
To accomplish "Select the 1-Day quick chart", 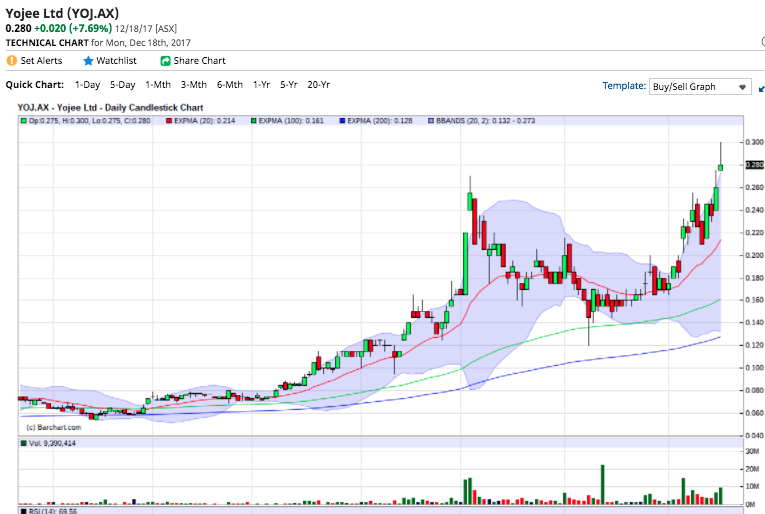I will 87,85.
